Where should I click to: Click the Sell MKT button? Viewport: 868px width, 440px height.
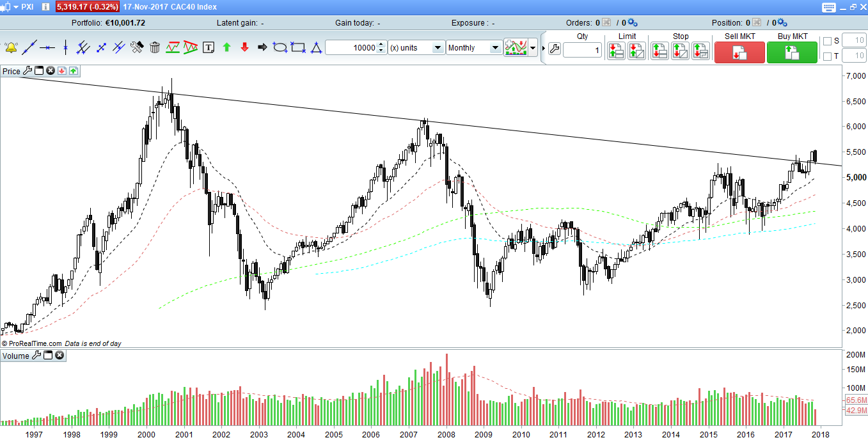739,52
